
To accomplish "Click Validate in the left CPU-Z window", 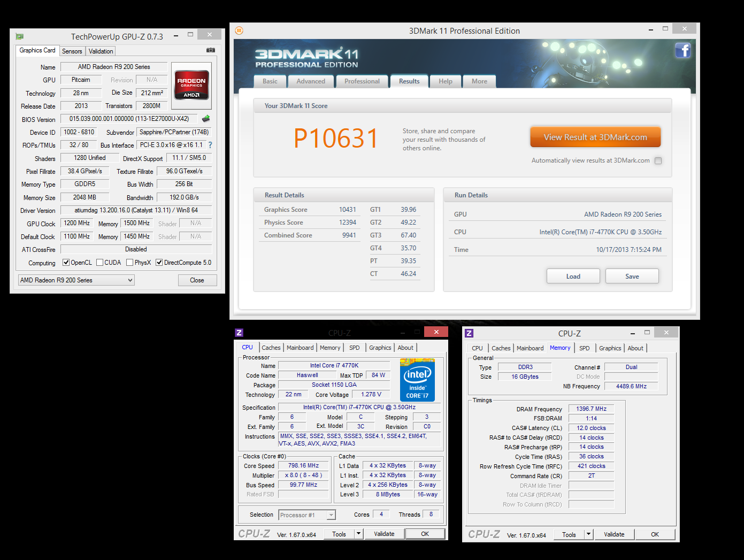I will click(x=384, y=534).
